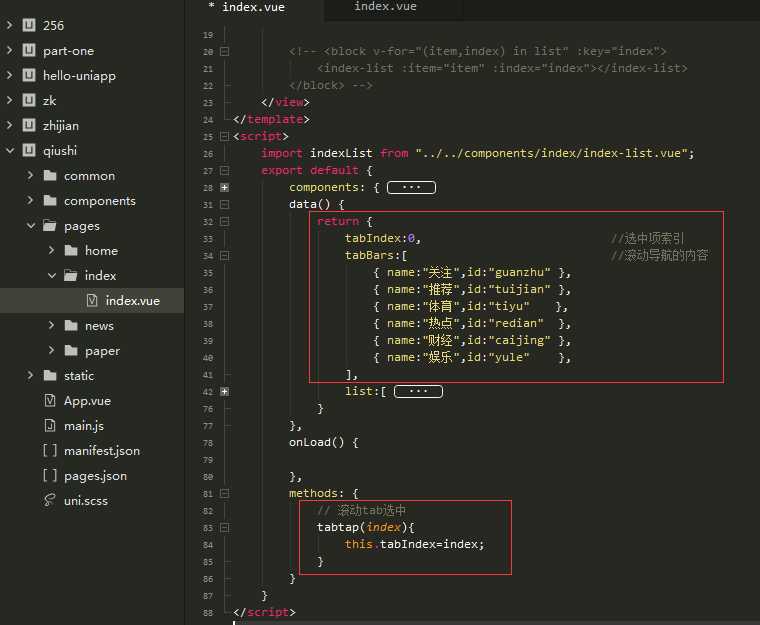Collapse methods block at line 81

coord(224,494)
